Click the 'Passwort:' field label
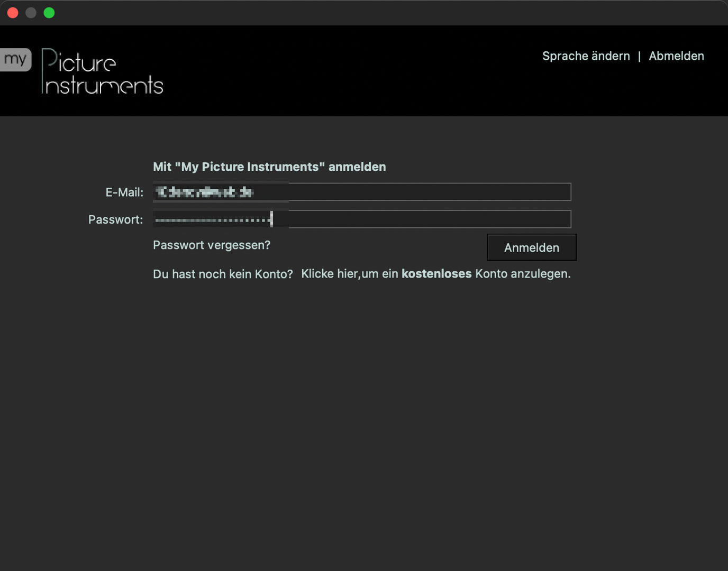Image resolution: width=728 pixels, height=571 pixels. click(x=115, y=219)
